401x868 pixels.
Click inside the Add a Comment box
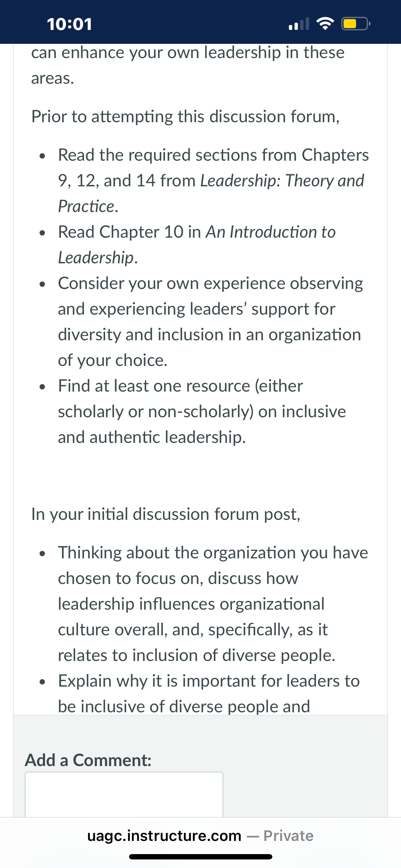124,794
